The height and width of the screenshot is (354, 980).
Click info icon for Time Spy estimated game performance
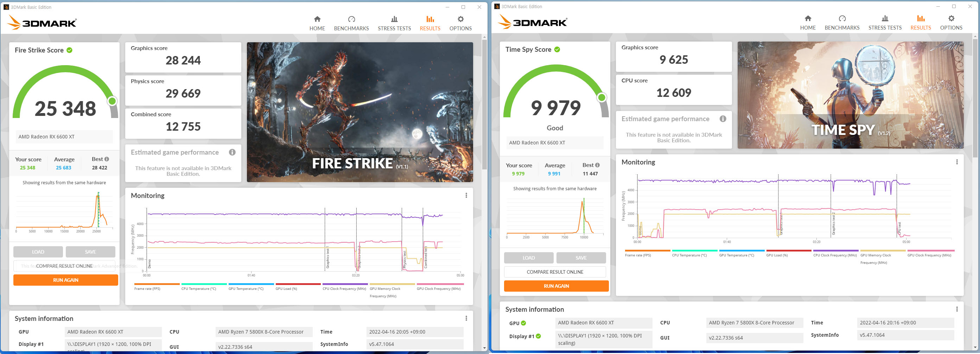723,118
